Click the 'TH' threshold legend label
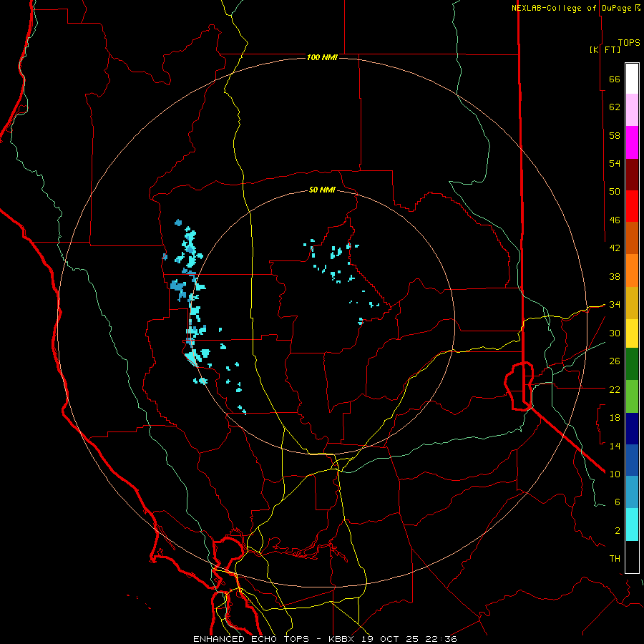The height and width of the screenshot is (644, 644). pos(615,559)
